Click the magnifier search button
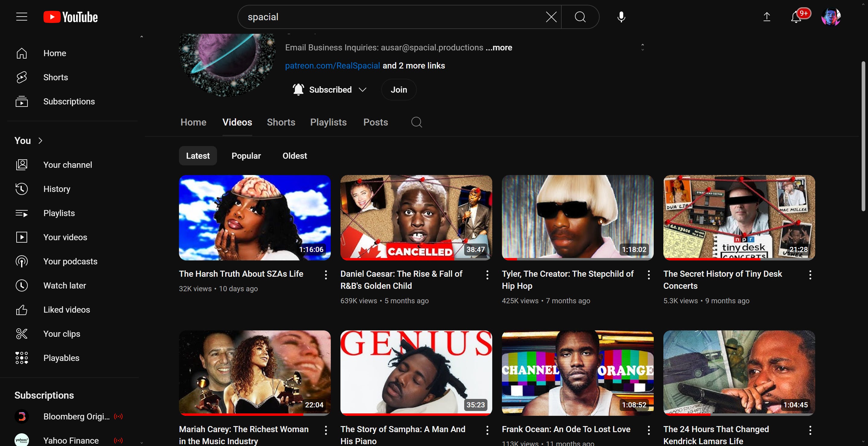Image resolution: width=868 pixels, height=446 pixels. tap(580, 17)
